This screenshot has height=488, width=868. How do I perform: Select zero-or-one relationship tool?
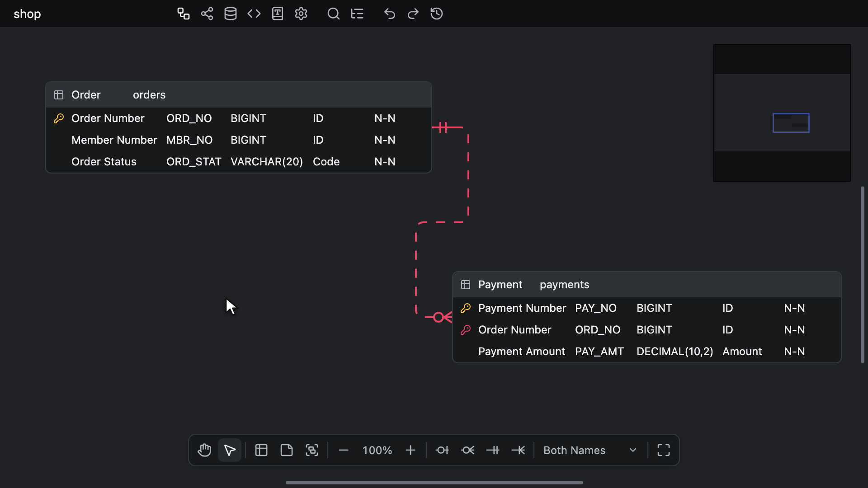coord(442,450)
